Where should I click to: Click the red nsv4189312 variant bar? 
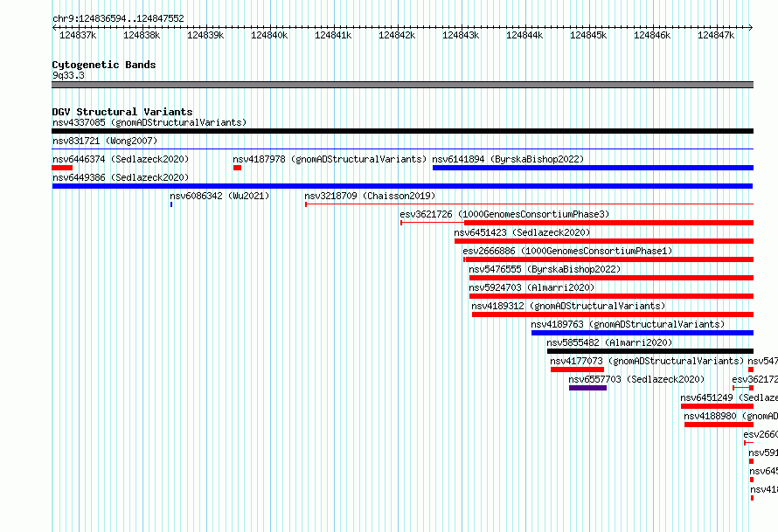point(613,314)
